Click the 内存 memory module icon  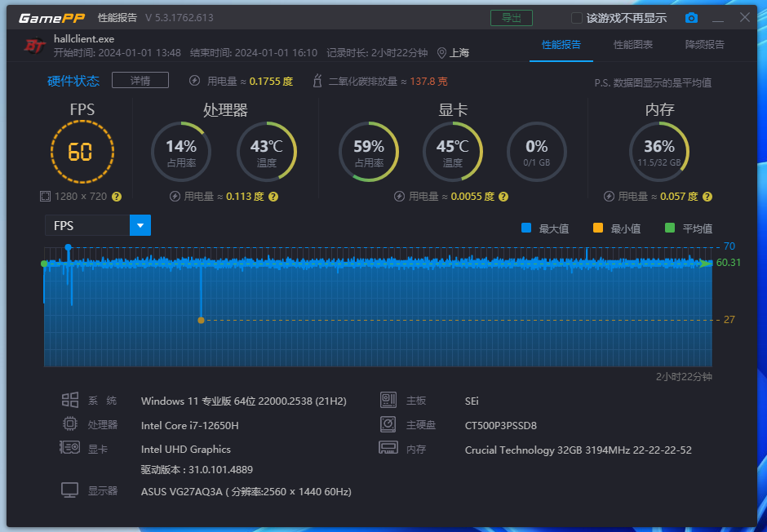tap(388, 447)
